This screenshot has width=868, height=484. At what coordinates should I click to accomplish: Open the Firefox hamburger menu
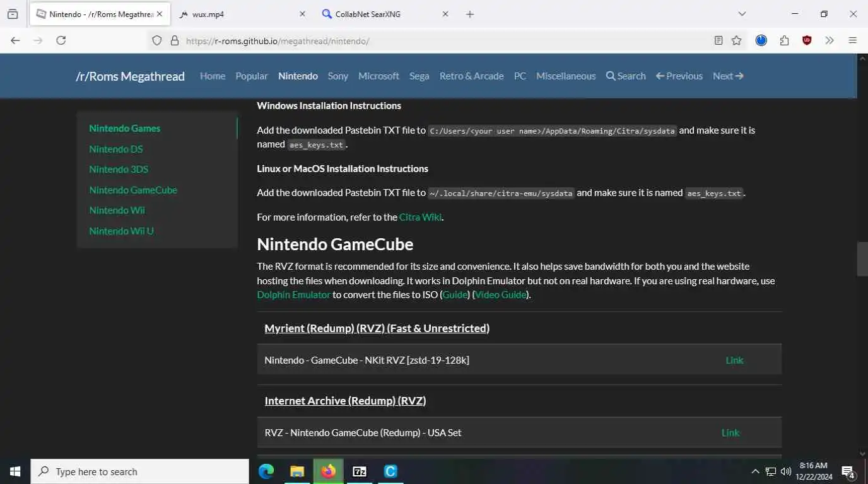[x=853, y=40]
